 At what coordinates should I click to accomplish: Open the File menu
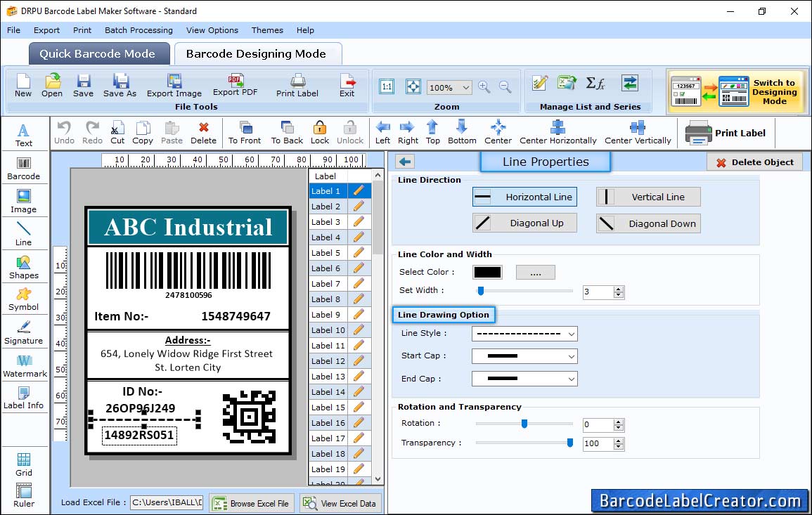[13, 30]
